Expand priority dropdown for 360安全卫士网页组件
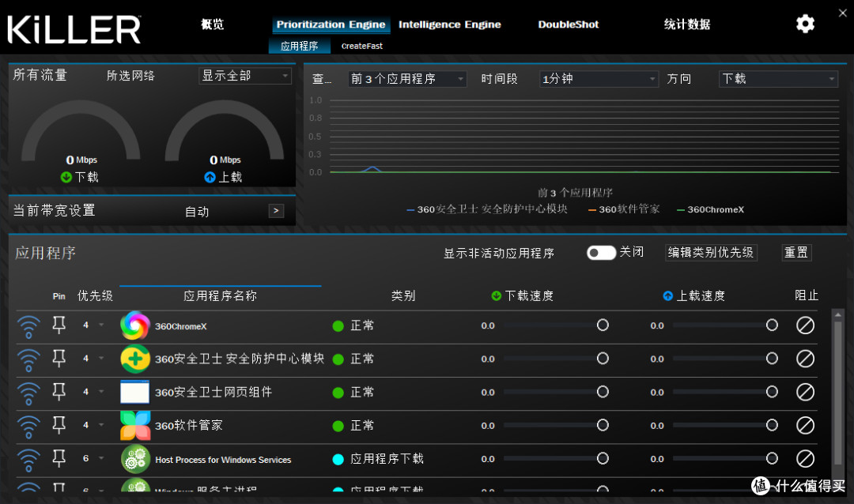The height and width of the screenshot is (504, 854). click(101, 391)
